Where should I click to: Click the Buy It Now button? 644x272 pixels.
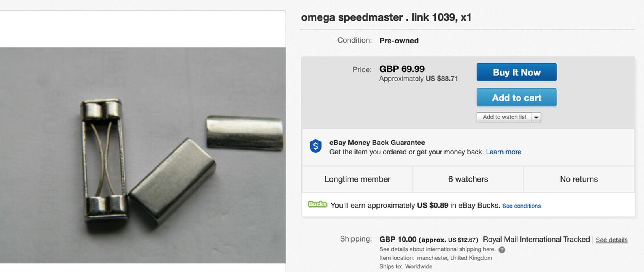516,72
